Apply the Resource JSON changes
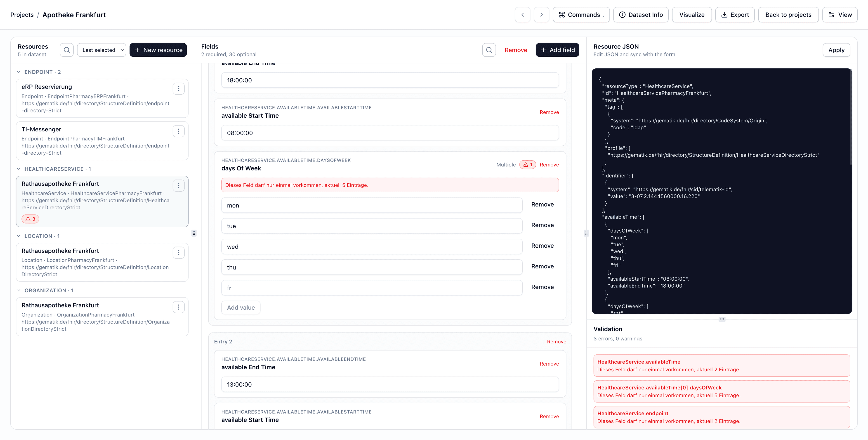 (836, 50)
